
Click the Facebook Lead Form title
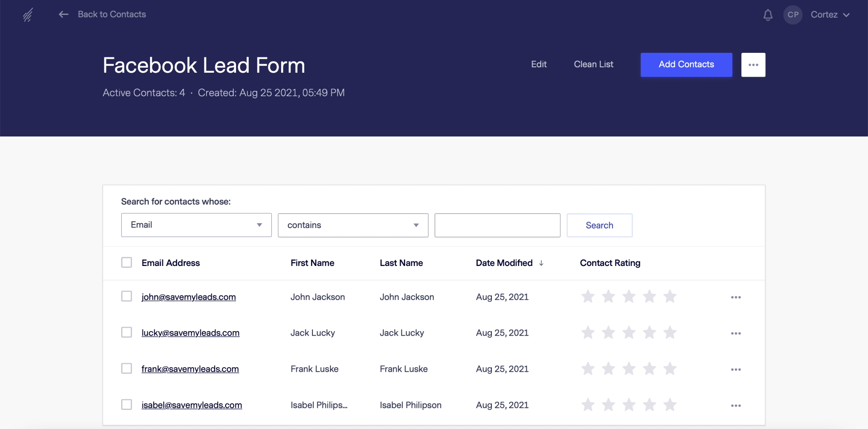click(x=203, y=65)
